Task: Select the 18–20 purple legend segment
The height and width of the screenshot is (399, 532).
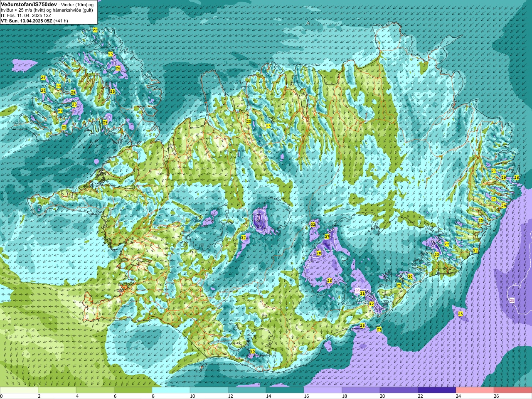Action: click(361, 390)
